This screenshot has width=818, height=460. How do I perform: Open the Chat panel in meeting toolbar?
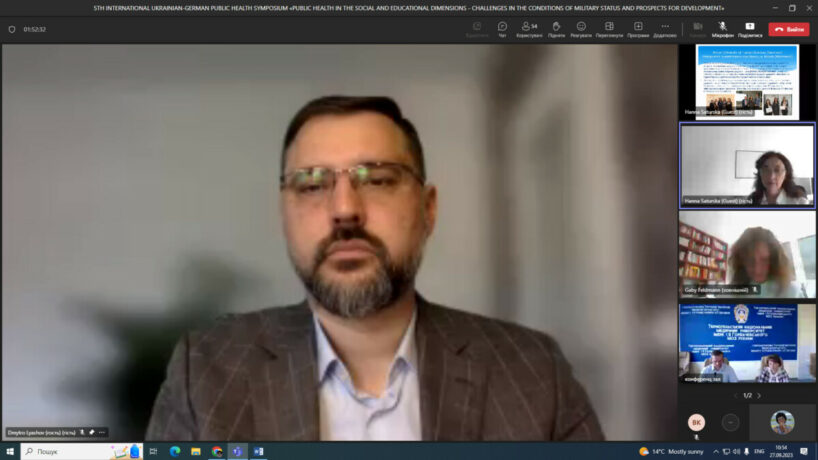tap(502, 29)
